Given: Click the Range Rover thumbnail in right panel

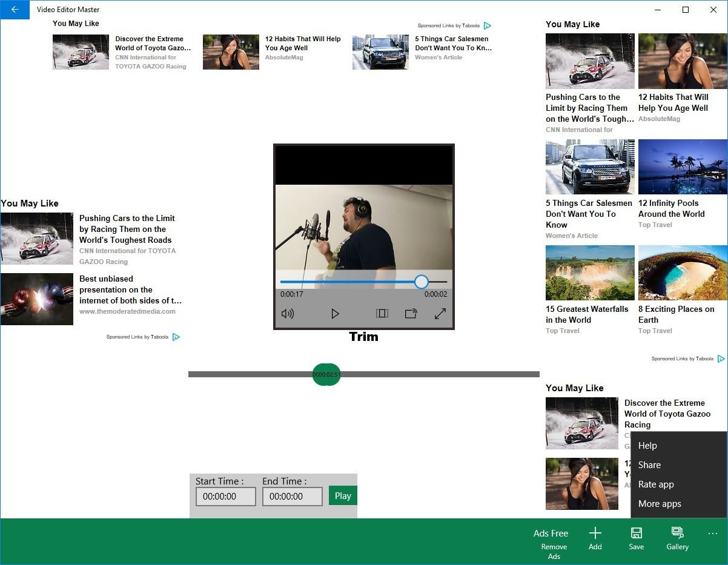Looking at the screenshot, I should coord(590,167).
